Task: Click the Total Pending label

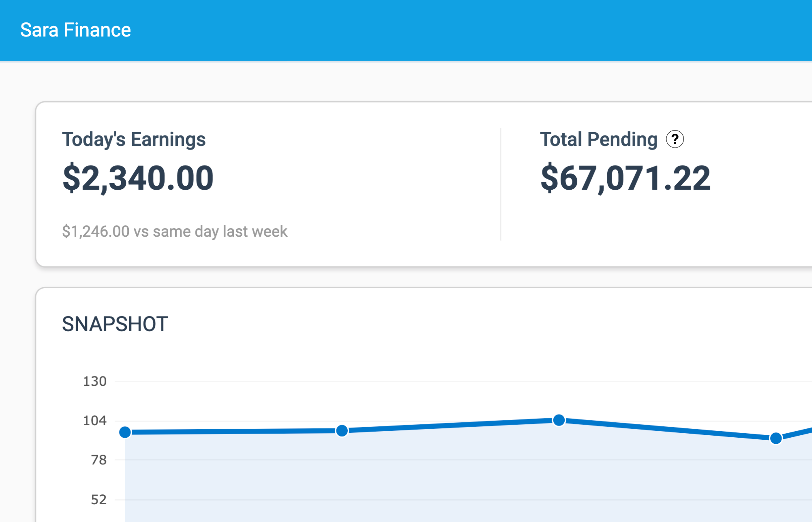Action: (x=599, y=139)
